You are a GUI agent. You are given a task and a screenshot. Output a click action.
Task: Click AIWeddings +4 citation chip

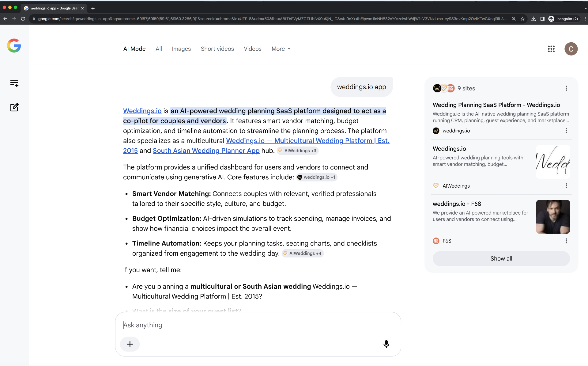point(303,253)
